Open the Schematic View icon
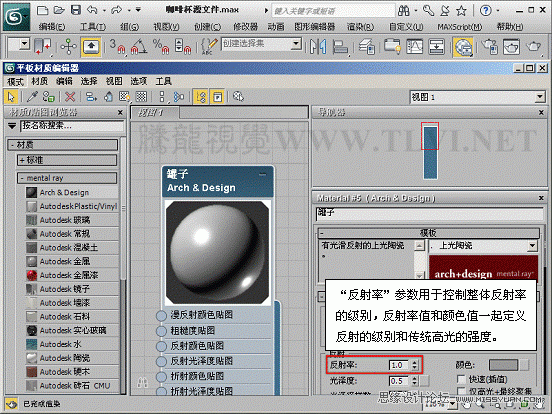The image size is (552, 414). (x=437, y=46)
